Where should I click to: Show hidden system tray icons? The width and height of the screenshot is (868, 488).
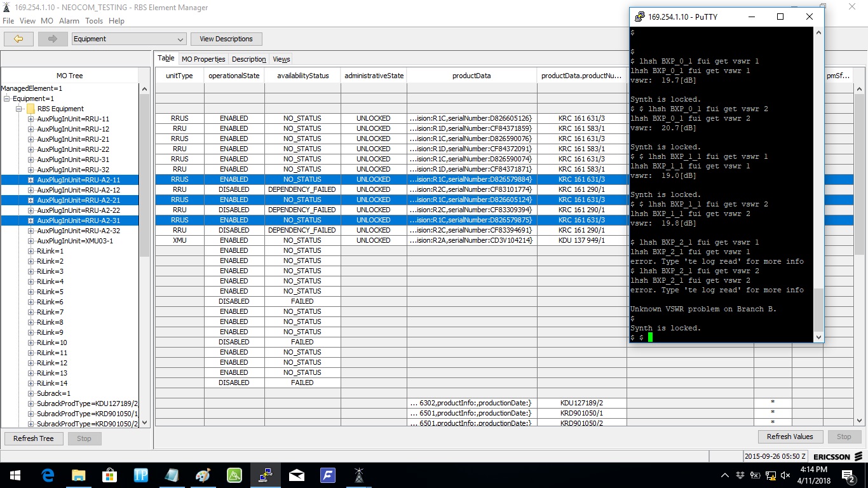(725, 475)
